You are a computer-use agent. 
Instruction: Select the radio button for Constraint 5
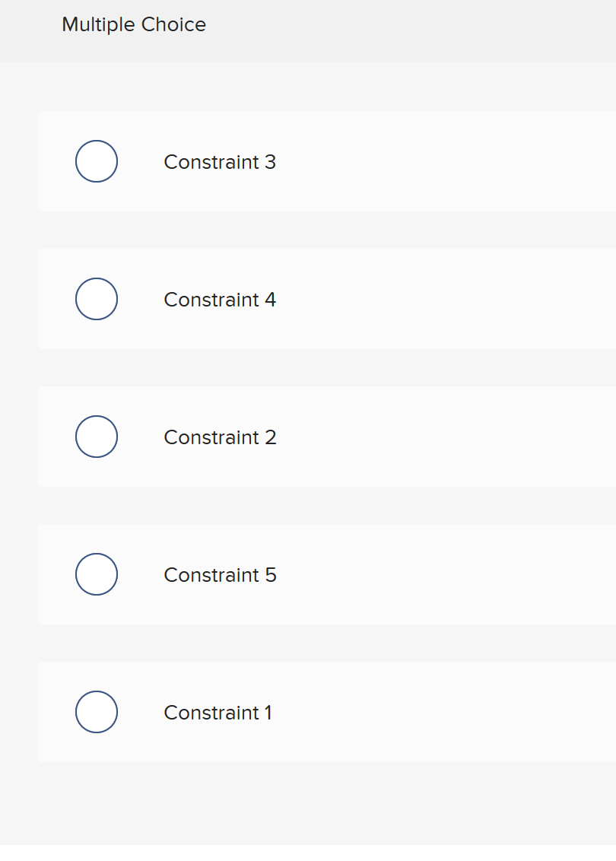pyautogui.click(x=97, y=574)
